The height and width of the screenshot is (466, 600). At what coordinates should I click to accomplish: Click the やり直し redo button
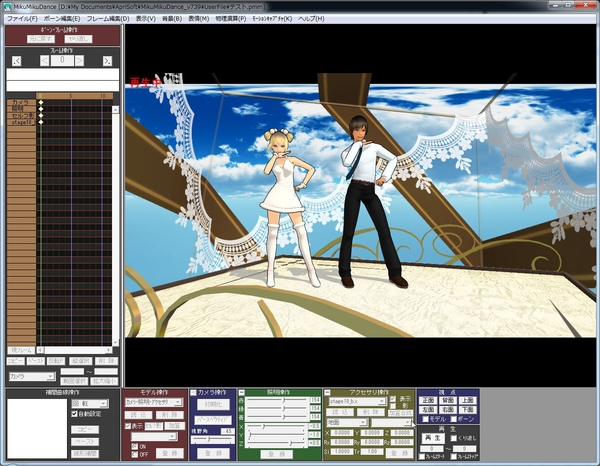[x=78, y=39]
